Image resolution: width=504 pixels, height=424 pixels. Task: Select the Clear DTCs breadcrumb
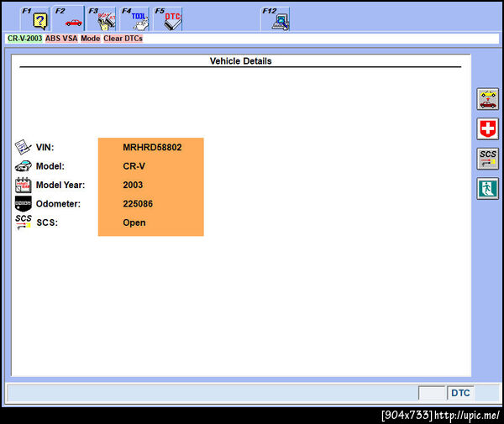tap(123, 39)
